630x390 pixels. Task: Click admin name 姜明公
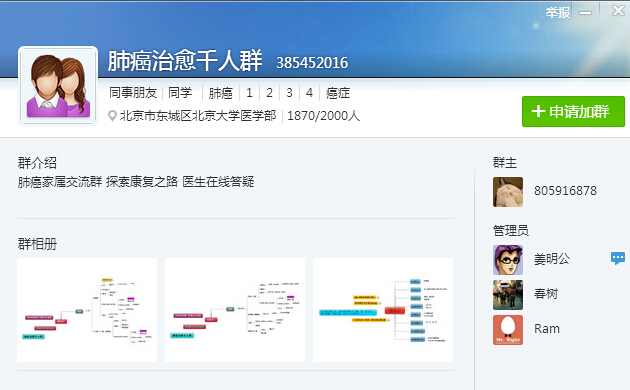(552, 259)
